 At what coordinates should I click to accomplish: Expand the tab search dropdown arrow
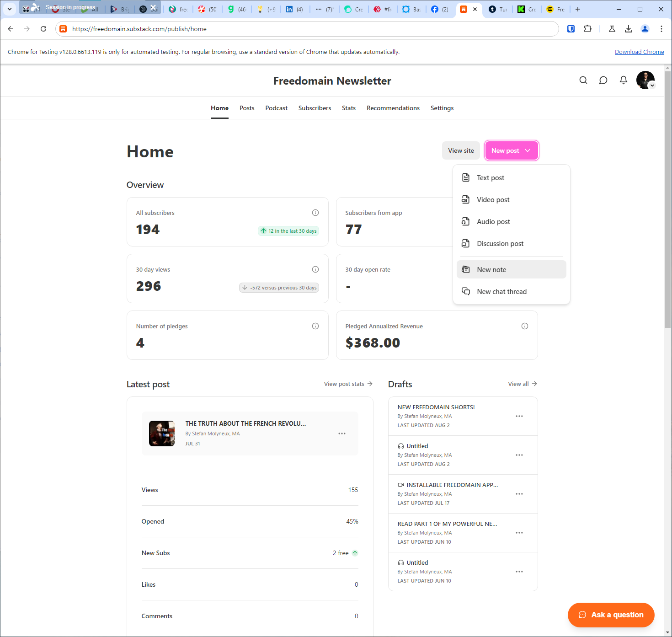pos(9,9)
